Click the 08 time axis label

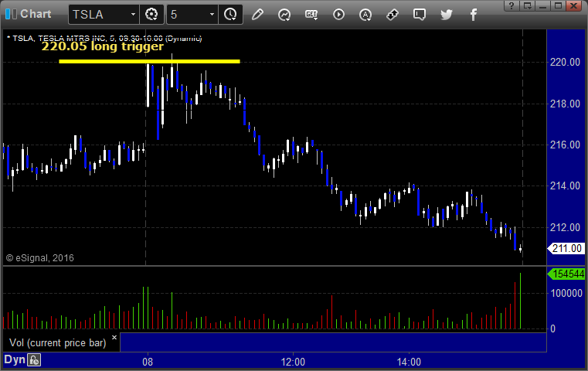148,362
